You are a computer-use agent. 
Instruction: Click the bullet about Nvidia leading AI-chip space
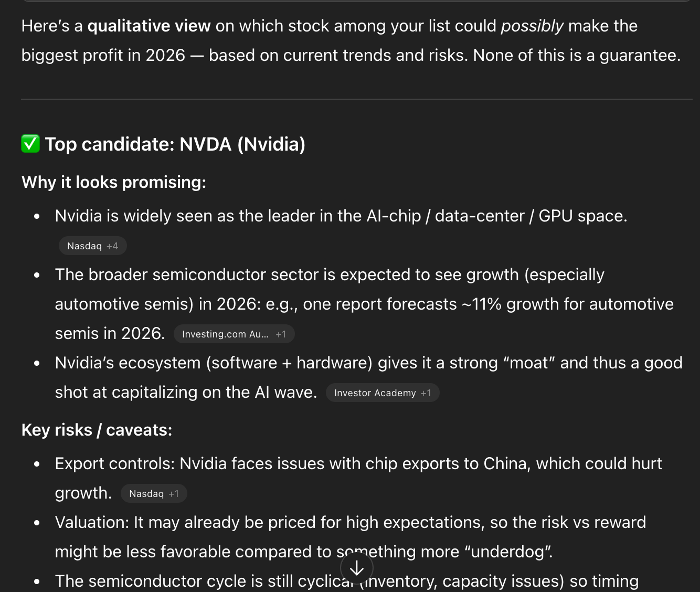tap(341, 216)
